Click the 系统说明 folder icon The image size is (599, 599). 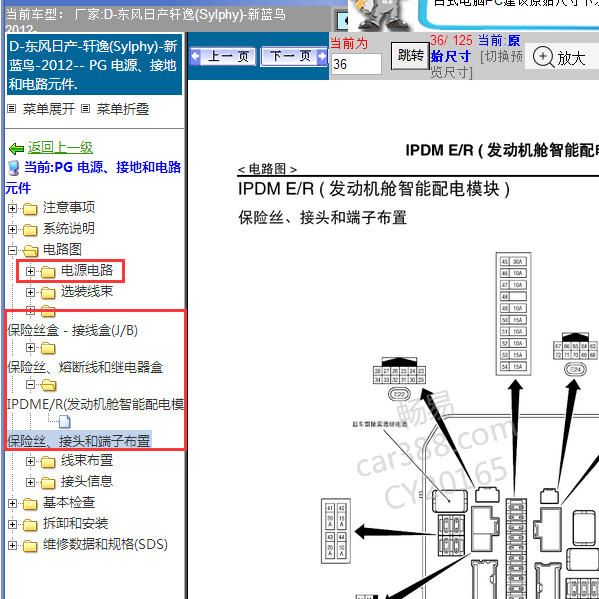pyautogui.click(x=30, y=230)
